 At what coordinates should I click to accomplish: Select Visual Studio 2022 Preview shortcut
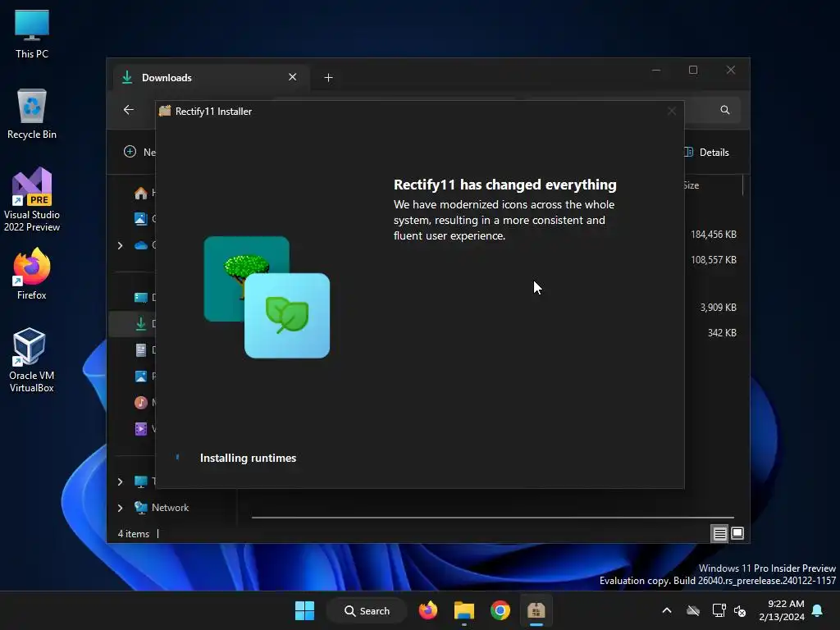tap(32, 200)
